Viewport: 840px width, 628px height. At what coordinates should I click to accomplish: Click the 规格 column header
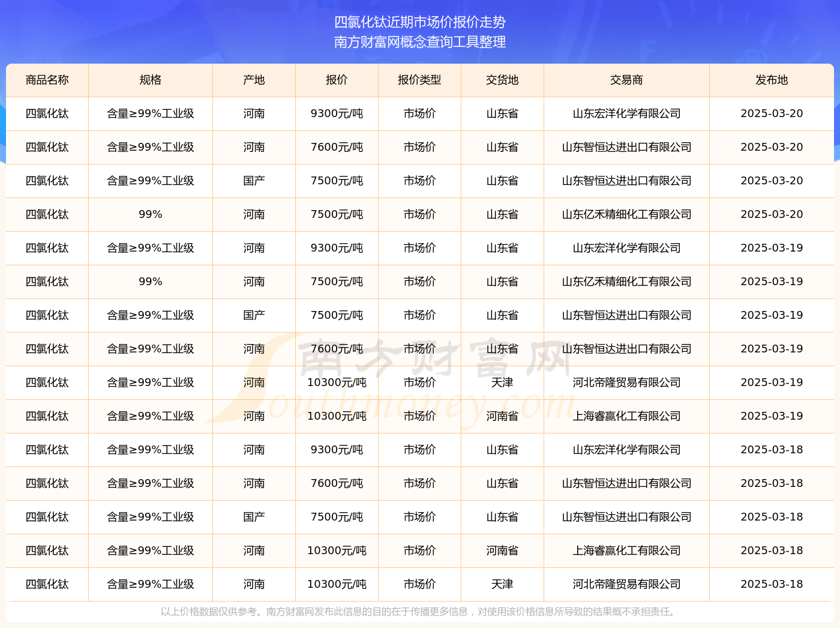(x=151, y=80)
